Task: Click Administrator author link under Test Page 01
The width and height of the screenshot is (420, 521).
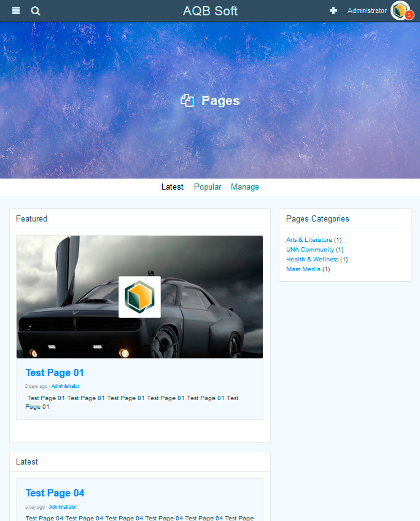Action: click(x=65, y=386)
